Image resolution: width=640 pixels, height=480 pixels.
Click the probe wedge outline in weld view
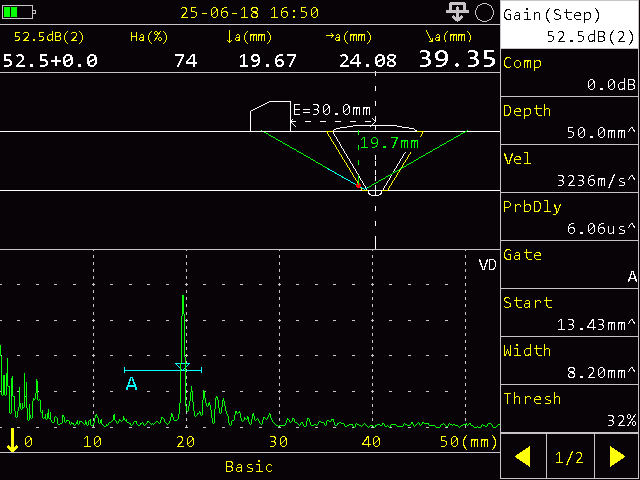(x=270, y=116)
